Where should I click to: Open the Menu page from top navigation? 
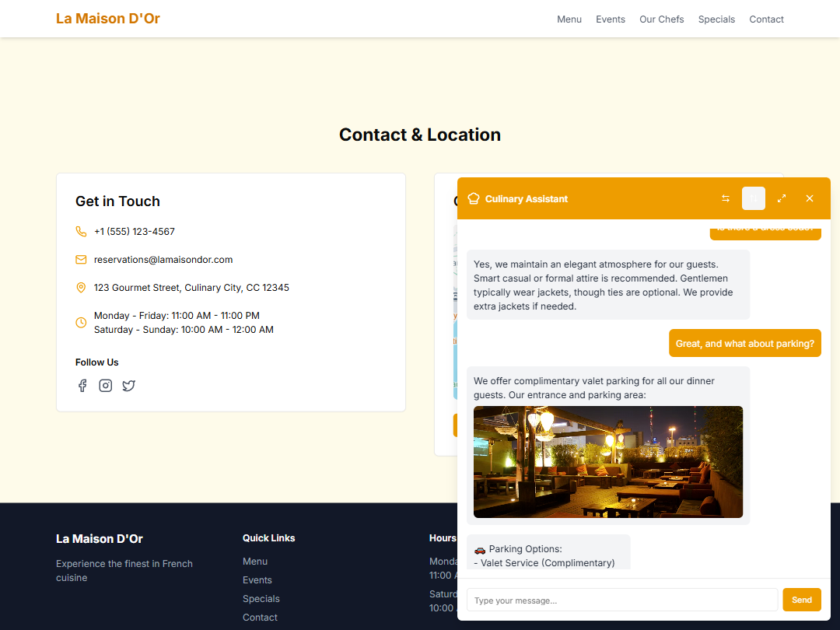tap(569, 19)
